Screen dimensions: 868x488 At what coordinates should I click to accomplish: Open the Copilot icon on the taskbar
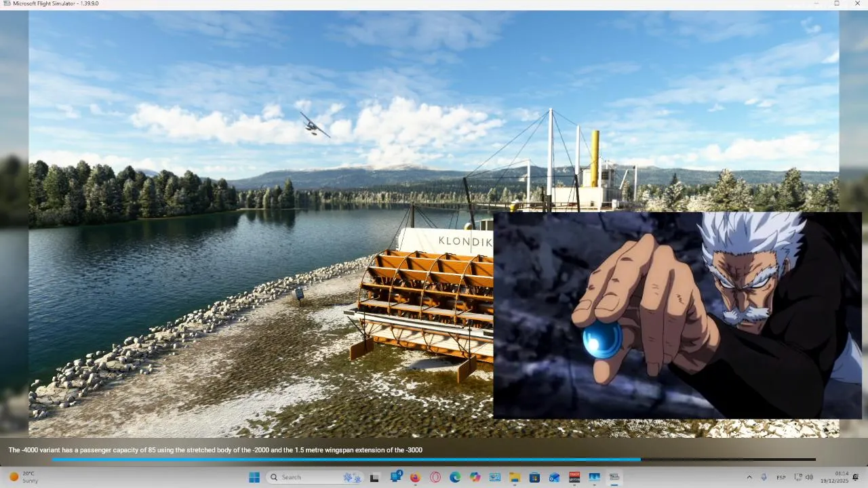pos(475,477)
